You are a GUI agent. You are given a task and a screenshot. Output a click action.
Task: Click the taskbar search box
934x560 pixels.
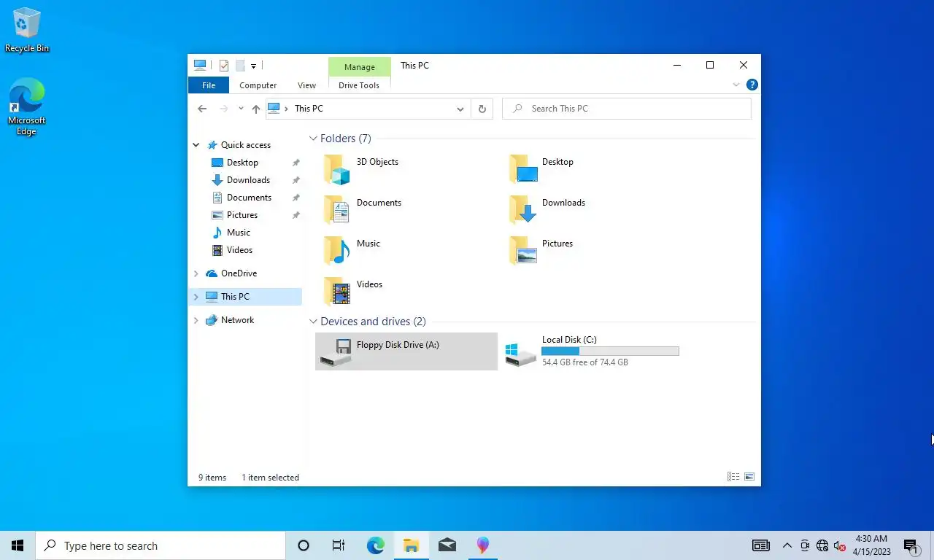161,545
